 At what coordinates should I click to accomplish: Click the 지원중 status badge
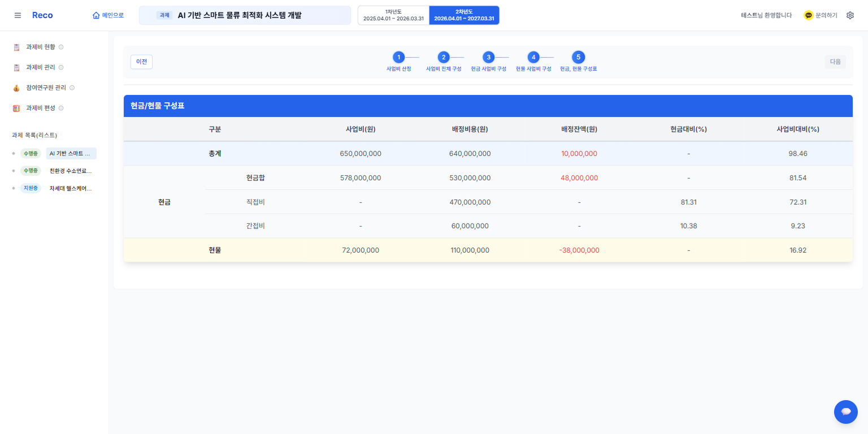(x=31, y=188)
